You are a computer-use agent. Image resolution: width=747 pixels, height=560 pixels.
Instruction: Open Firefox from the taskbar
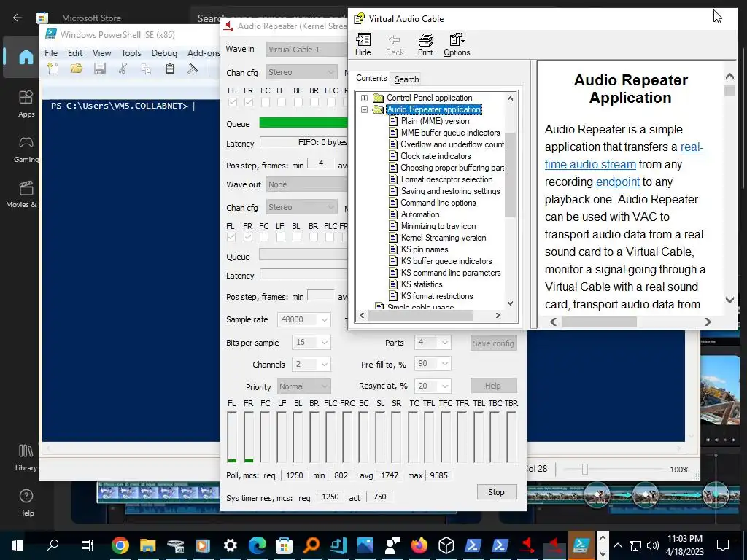(x=419, y=545)
